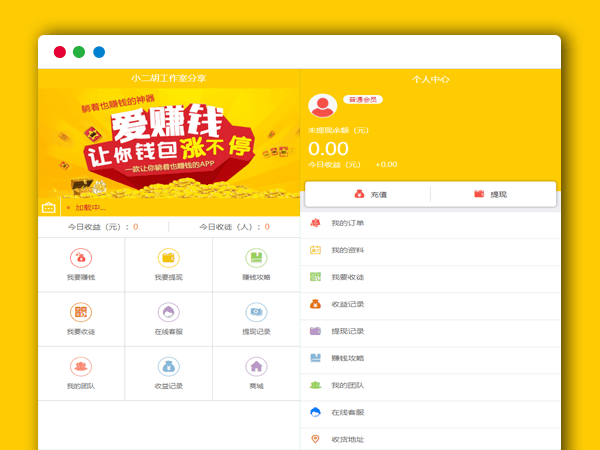
Task: Click the user avatar in 个人中心
Action: [x=322, y=106]
